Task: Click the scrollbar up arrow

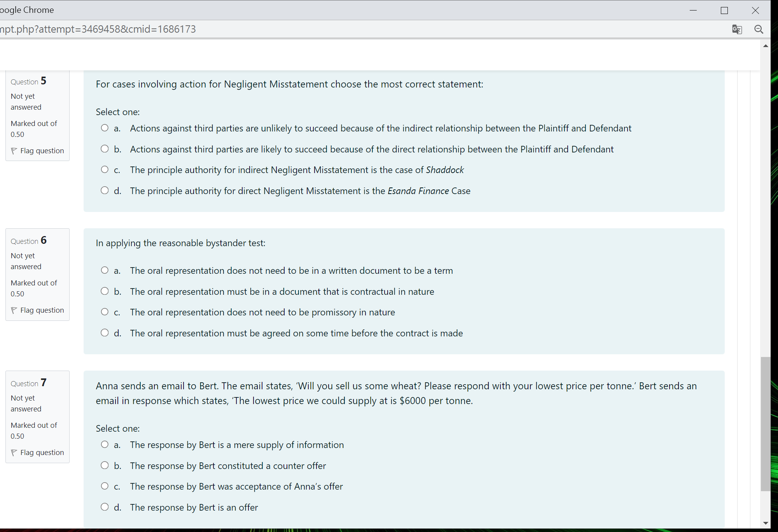Action: pyautogui.click(x=765, y=45)
